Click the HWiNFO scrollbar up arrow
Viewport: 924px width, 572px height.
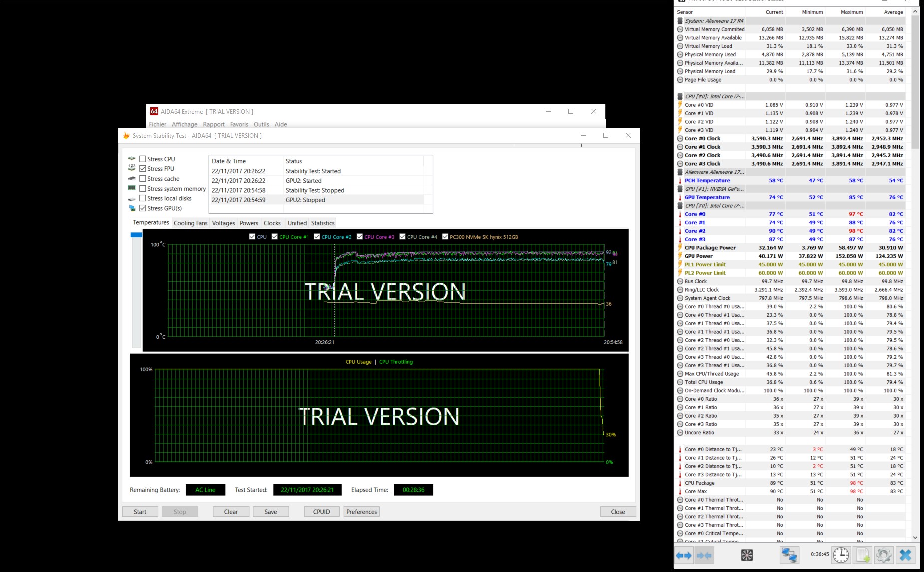915,11
